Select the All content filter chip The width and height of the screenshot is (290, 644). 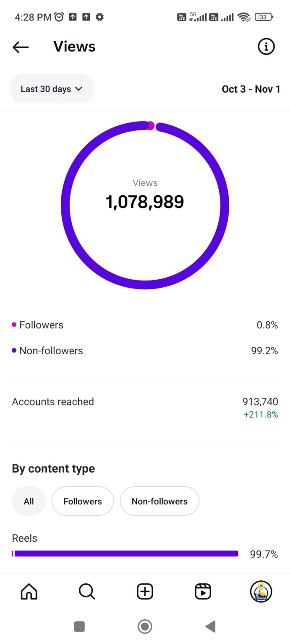tap(29, 501)
